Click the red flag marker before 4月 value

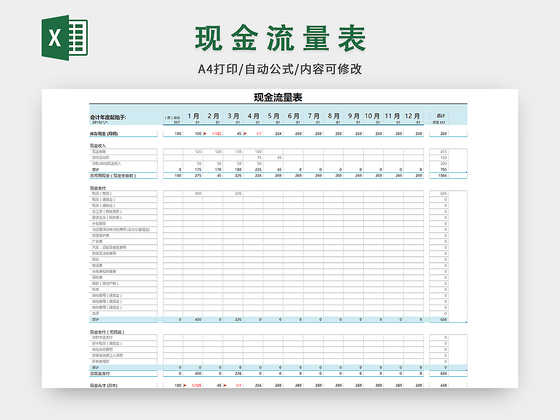point(245,134)
